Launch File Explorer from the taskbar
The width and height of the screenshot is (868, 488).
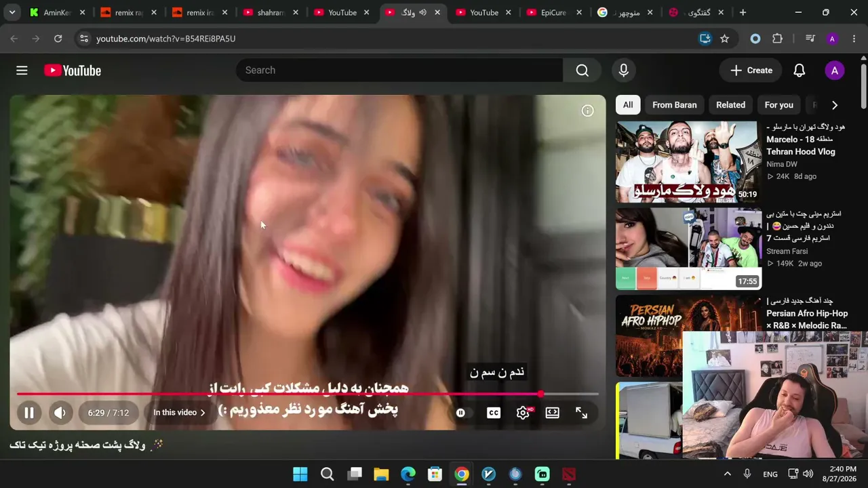[x=381, y=474]
